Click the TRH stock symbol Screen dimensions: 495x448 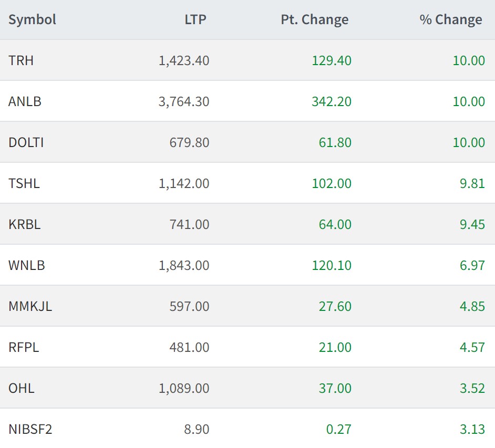click(21, 60)
